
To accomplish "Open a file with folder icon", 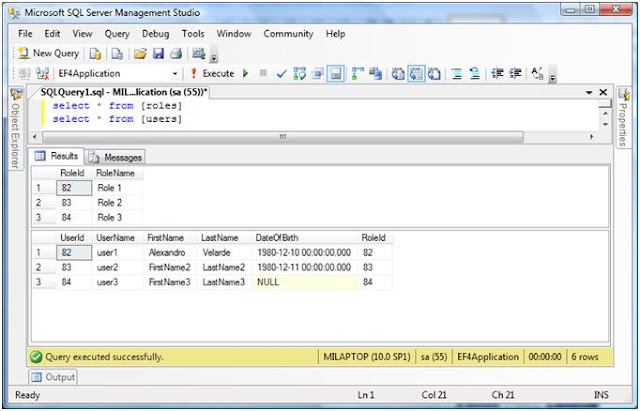I will click(x=140, y=53).
